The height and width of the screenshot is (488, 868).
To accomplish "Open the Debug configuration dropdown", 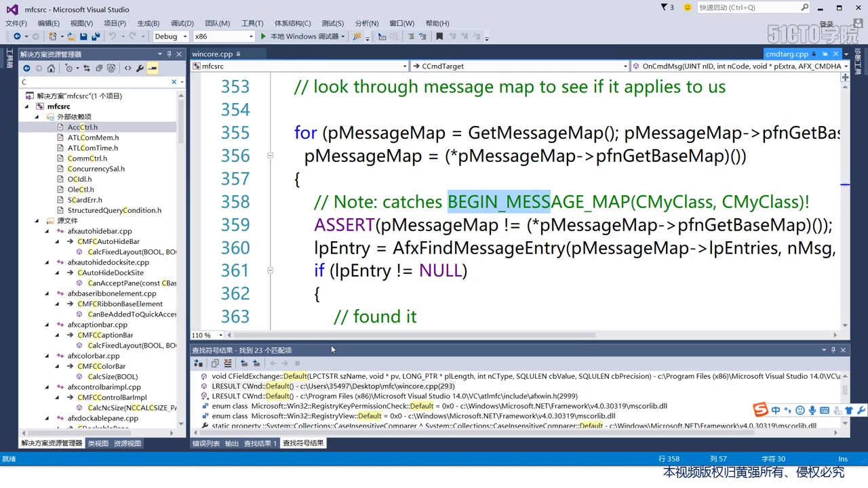I will click(x=184, y=36).
